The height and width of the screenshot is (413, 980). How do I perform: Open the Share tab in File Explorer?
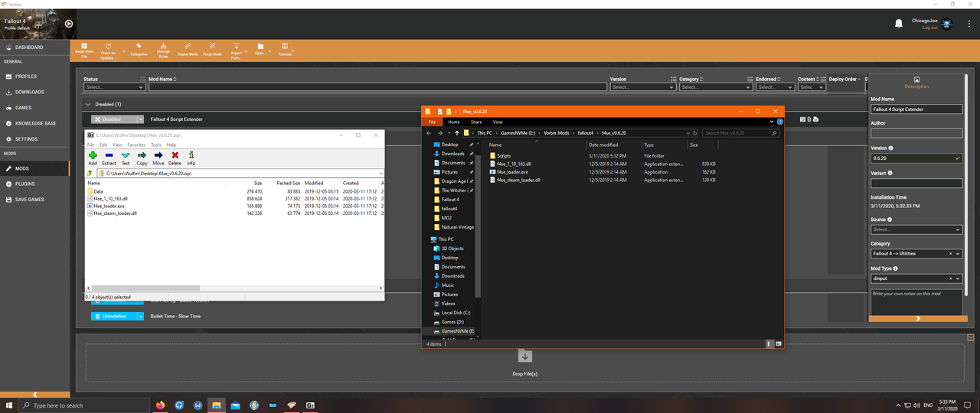click(476, 122)
